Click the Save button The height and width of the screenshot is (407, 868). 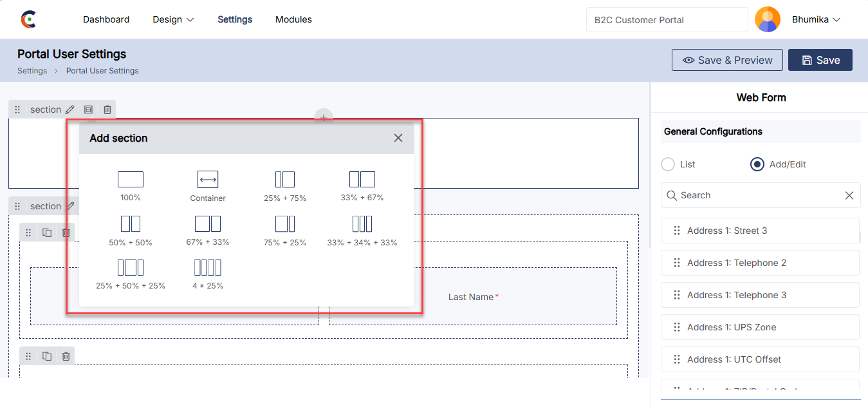point(820,60)
